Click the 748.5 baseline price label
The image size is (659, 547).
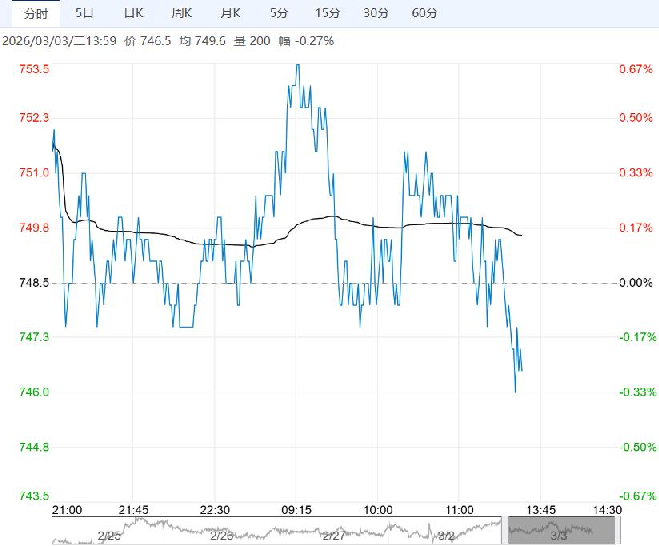33,284
